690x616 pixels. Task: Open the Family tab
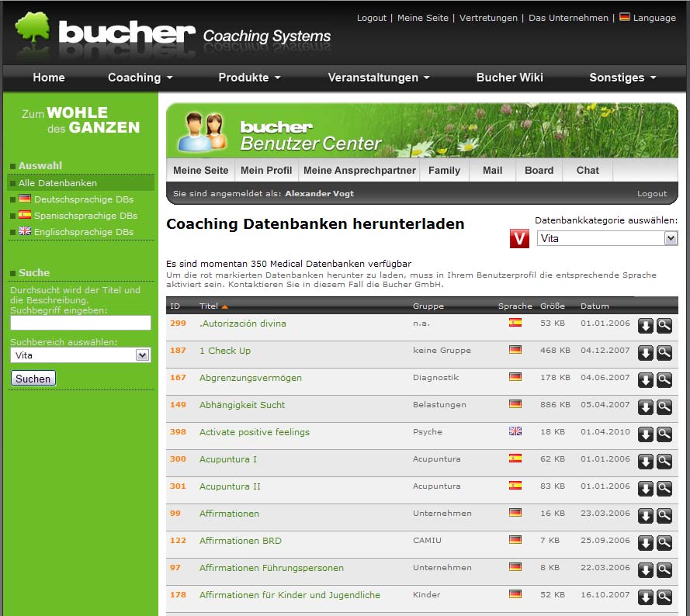click(x=445, y=170)
